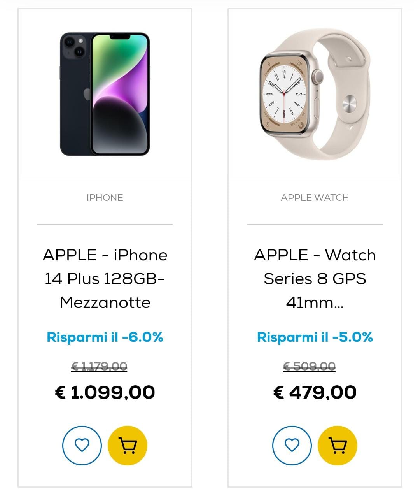
Task: Click the € 1.099,00 price
Action: click(105, 392)
